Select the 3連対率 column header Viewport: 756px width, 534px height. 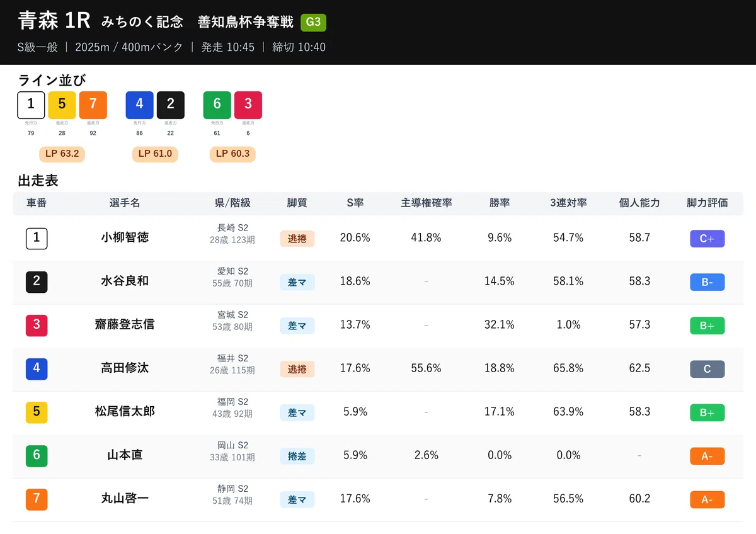(568, 203)
